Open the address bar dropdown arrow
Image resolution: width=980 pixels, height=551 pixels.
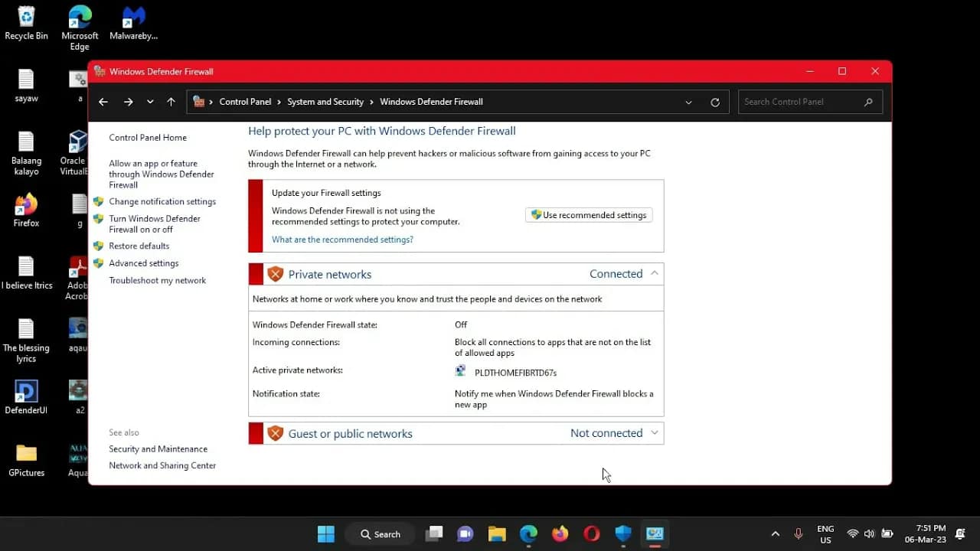click(688, 101)
